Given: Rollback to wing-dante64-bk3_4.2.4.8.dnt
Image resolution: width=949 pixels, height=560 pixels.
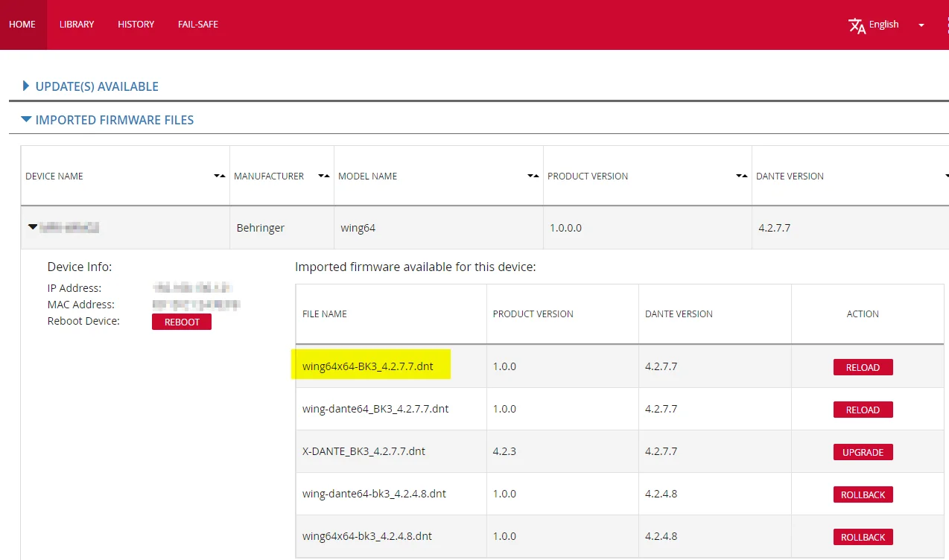Looking at the screenshot, I should click(863, 494).
